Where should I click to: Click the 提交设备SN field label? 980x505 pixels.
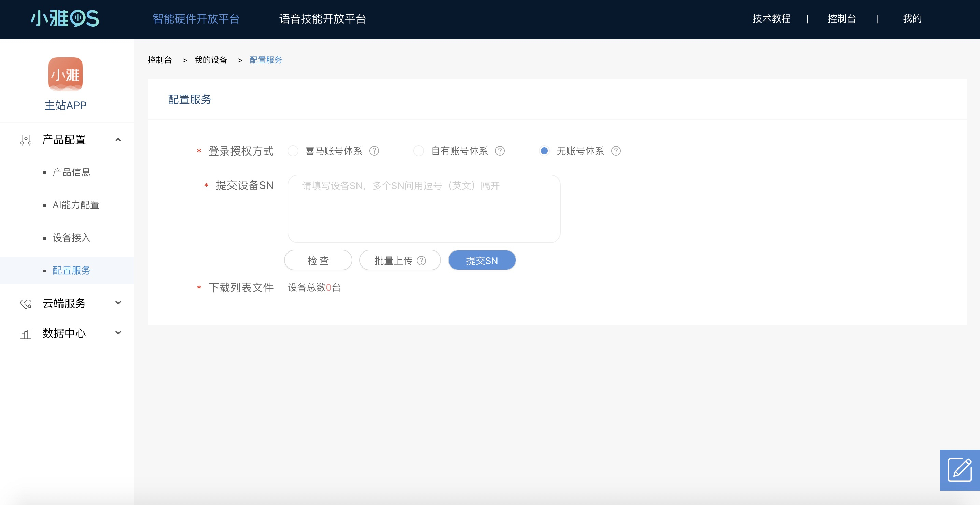tap(244, 185)
